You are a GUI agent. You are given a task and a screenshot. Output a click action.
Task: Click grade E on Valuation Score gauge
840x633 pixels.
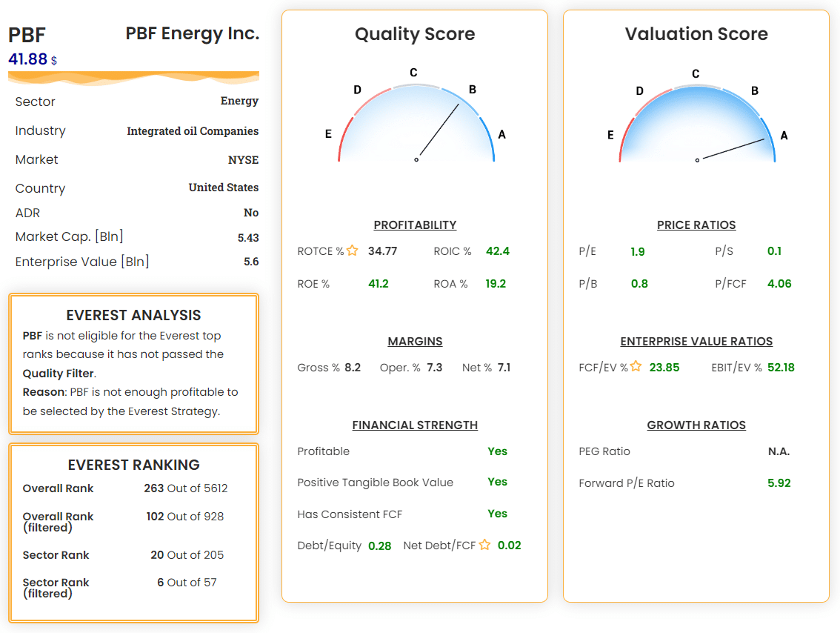(x=610, y=135)
